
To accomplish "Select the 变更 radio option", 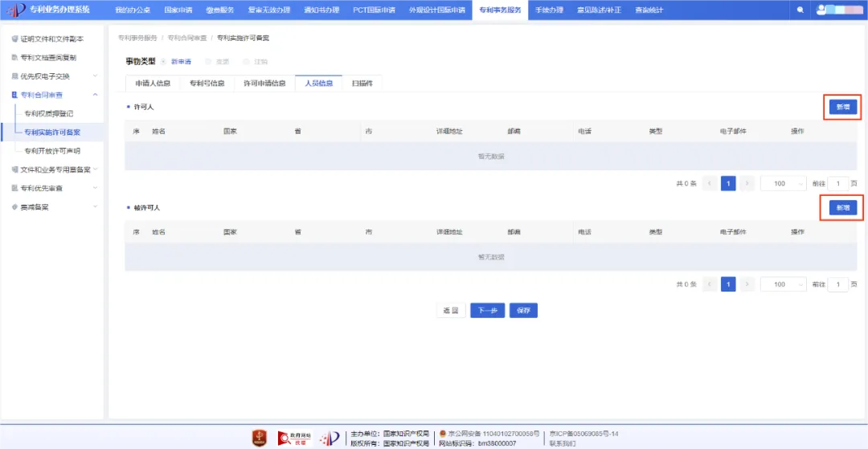I will coord(208,61).
